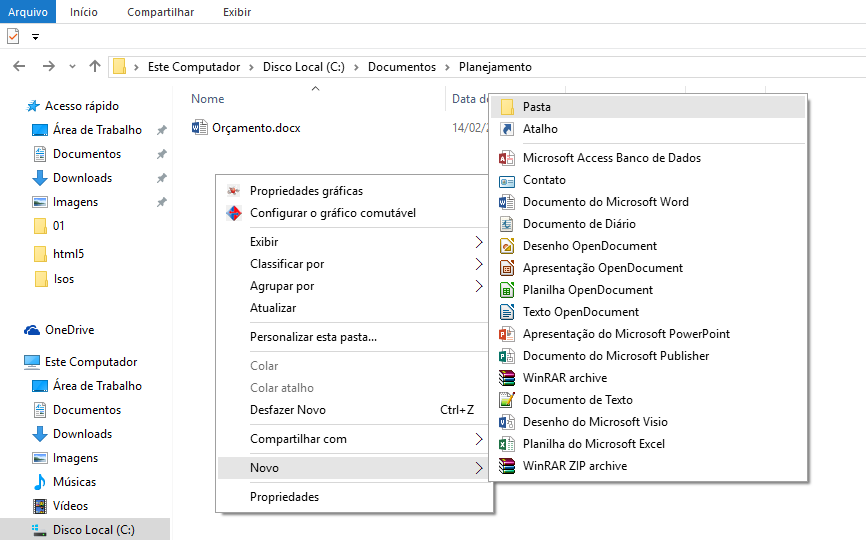Choose Personalizar esta pasta...

pos(354,337)
